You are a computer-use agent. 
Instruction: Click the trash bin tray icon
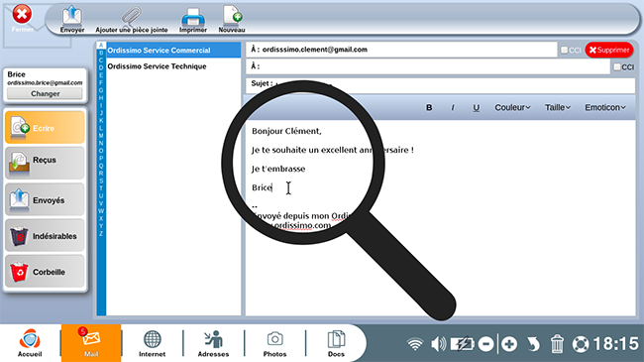(557, 344)
